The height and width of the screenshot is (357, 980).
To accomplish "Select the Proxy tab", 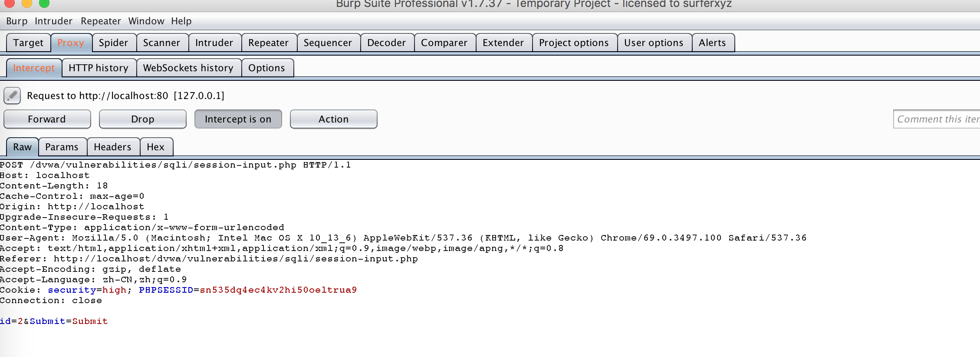I will point(71,43).
